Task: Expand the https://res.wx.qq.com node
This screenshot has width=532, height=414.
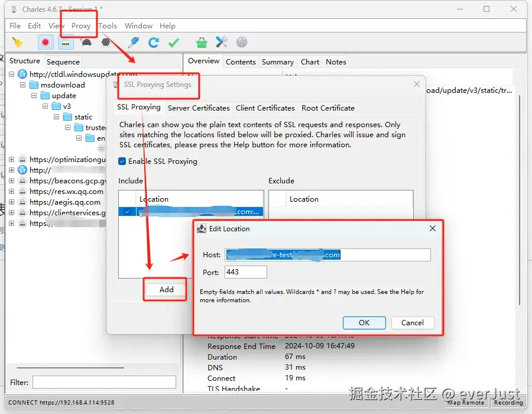Action: (x=11, y=192)
